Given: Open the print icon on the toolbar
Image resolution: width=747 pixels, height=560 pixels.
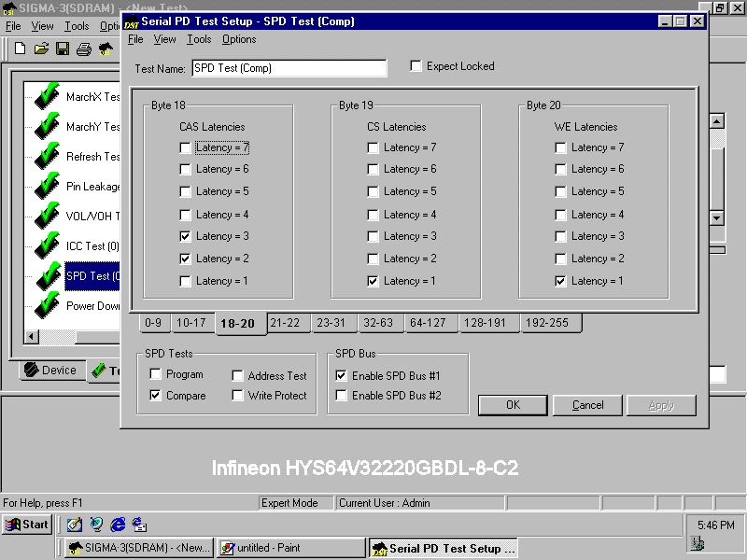Looking at the screenshot, I should tap(81, 49).
